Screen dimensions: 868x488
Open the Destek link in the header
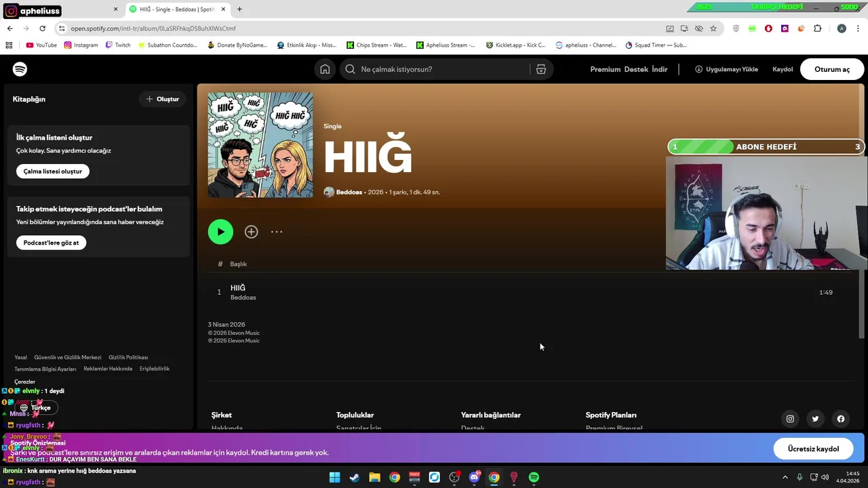click(636, 69)
